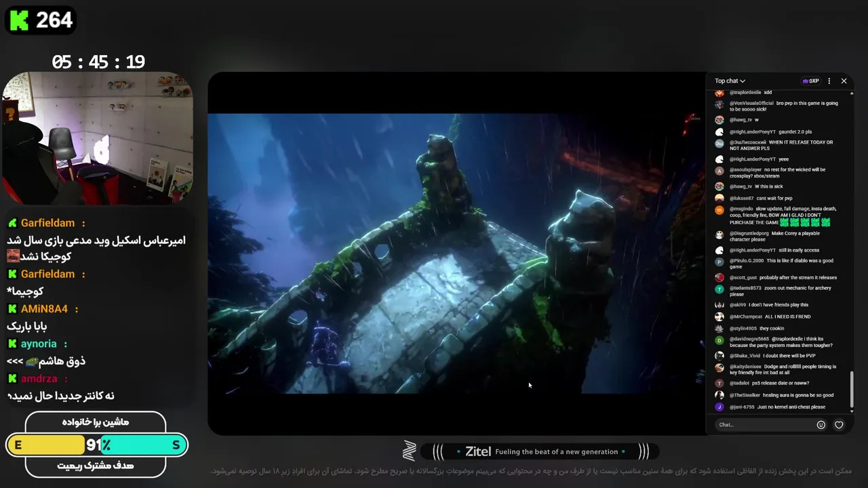Click @stylin4905 avatar

pos(719,329)
